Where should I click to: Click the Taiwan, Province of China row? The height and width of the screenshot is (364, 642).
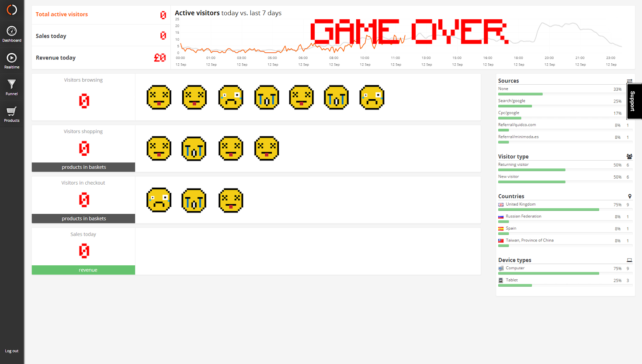click(566, 242)
